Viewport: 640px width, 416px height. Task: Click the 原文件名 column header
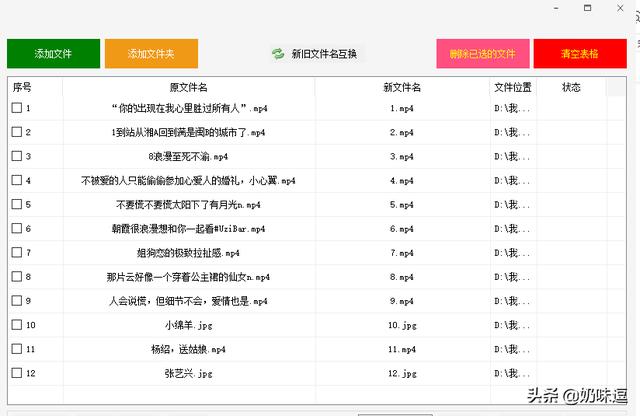189,87
